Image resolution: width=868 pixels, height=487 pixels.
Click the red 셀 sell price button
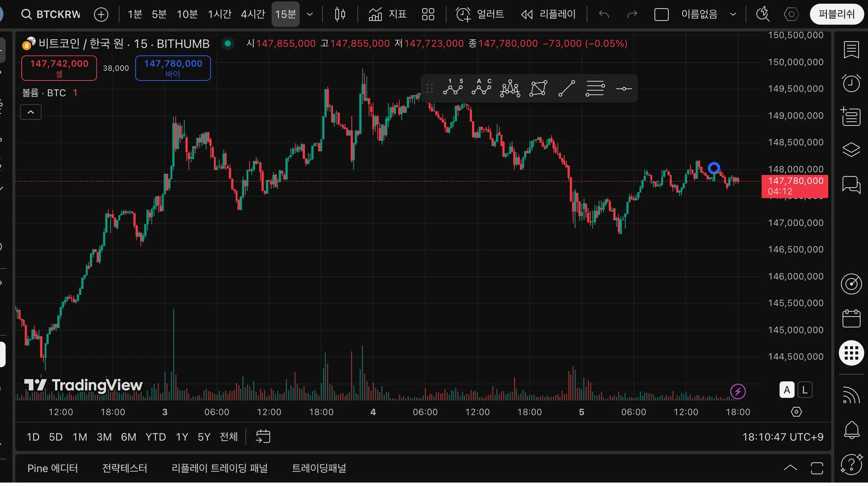coord(59,68)
